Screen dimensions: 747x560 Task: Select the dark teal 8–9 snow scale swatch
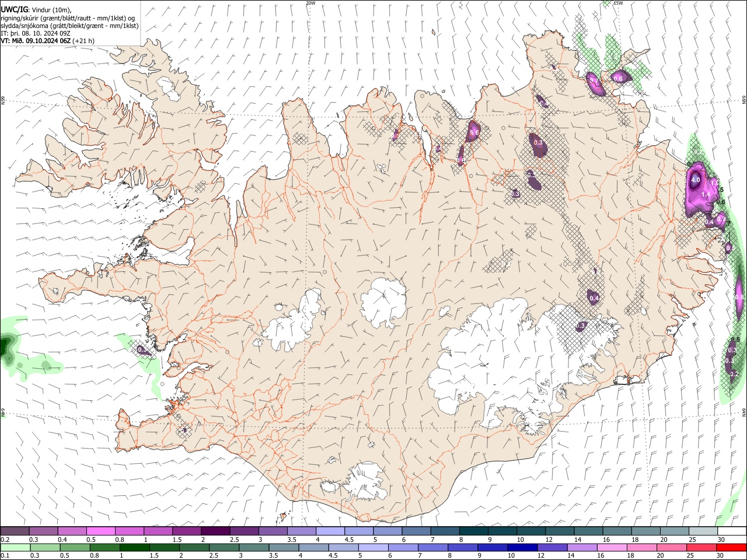point(473,531)
